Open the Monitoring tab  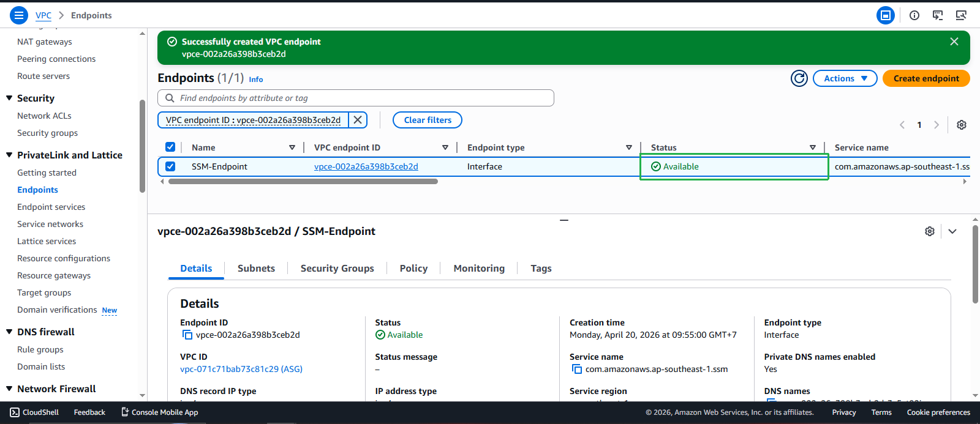click(479, 268)
